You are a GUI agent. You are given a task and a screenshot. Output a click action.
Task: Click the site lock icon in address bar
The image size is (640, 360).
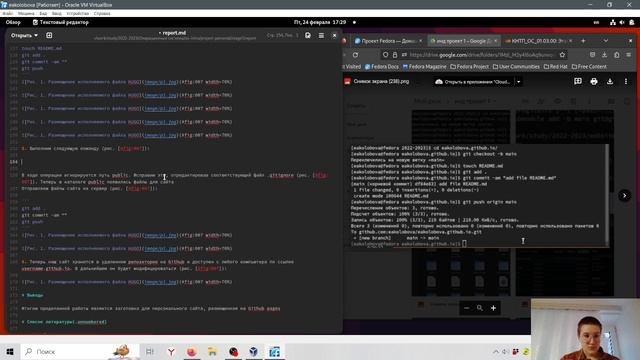pyautogui.click(x=395, y=55)
